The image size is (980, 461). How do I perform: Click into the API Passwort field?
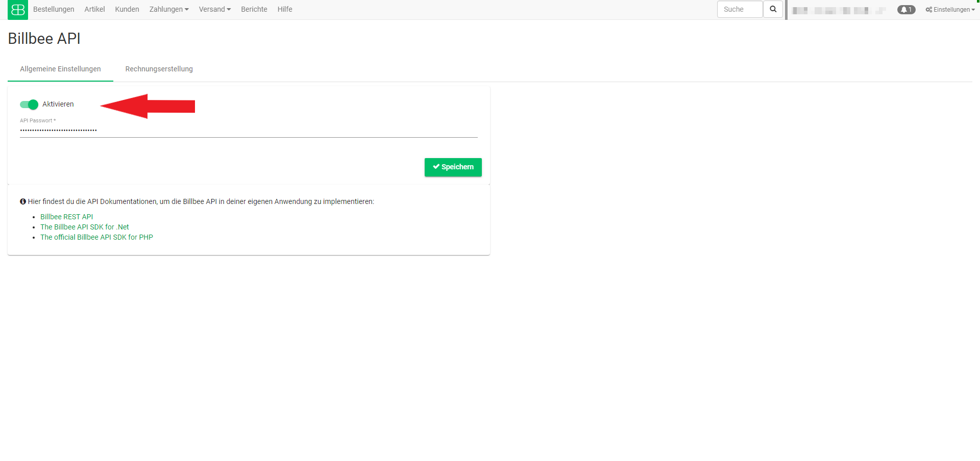pos(249,131)
